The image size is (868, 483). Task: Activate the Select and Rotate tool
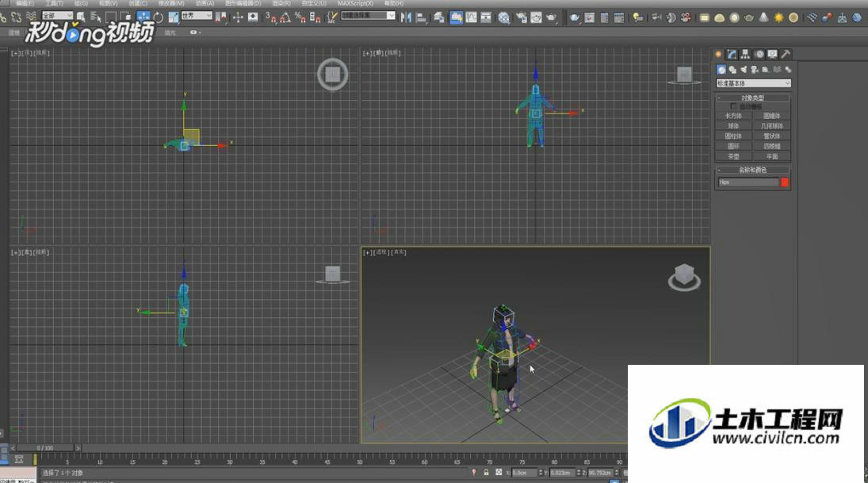pyautogui.click(x=159, y=17)
